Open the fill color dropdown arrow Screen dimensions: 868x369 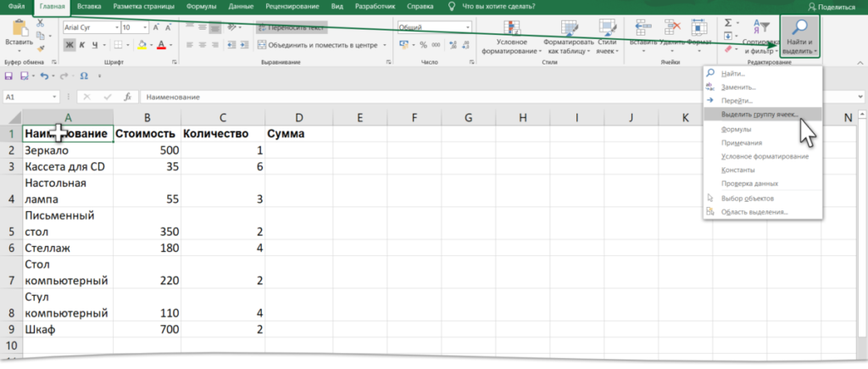[x=151, y=46]
